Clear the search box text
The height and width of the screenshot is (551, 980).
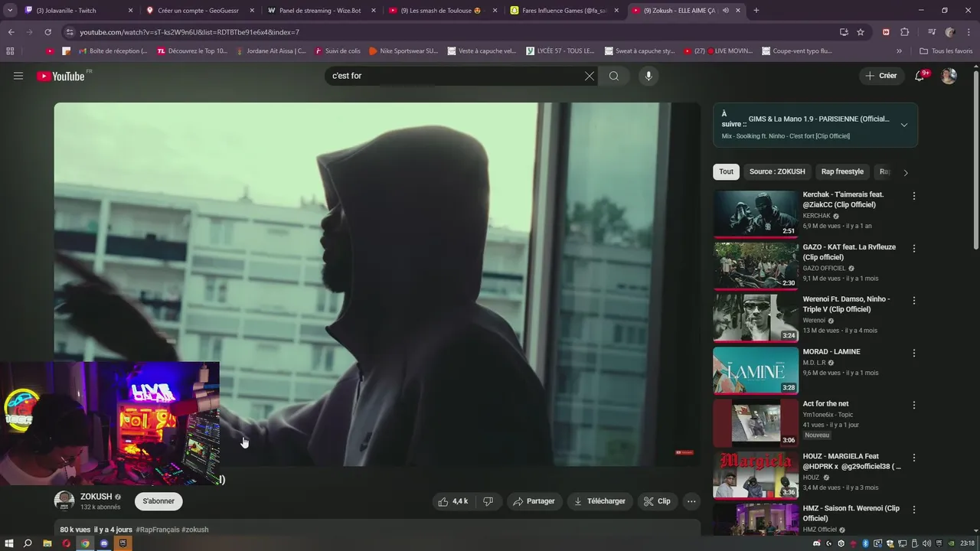point(589,76)
